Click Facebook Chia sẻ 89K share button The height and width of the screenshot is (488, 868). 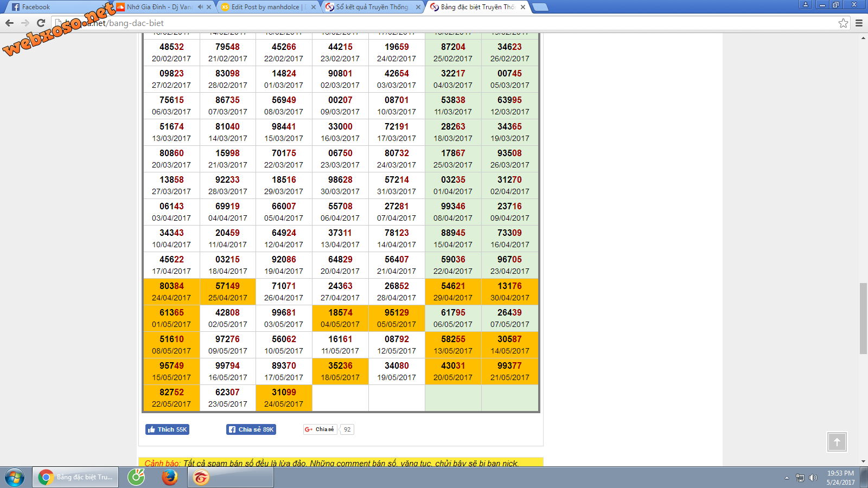pos(251,429)
